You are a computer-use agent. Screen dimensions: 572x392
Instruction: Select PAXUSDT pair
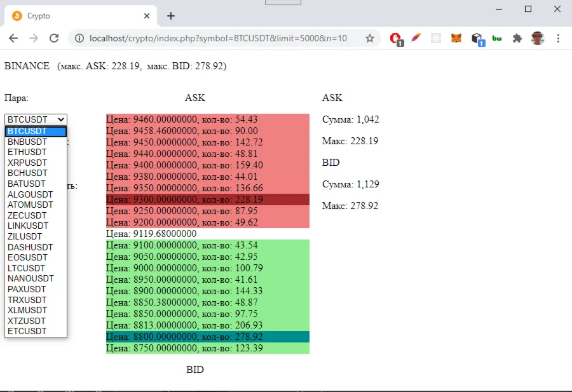(x=36, y=289)
